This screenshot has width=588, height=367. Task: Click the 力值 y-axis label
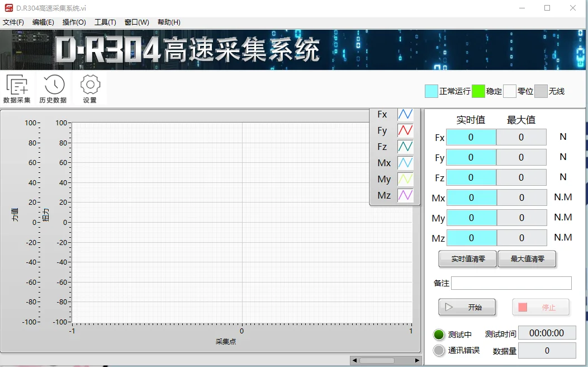15,215
